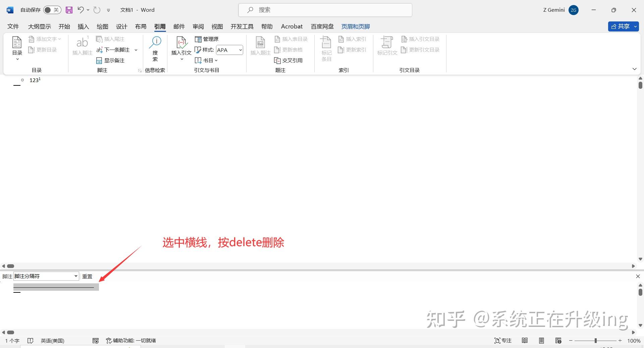This screenshot has height=348, width=644.
Task: Switch to the 布局 (Layout) tab
Action: point(141,26)
